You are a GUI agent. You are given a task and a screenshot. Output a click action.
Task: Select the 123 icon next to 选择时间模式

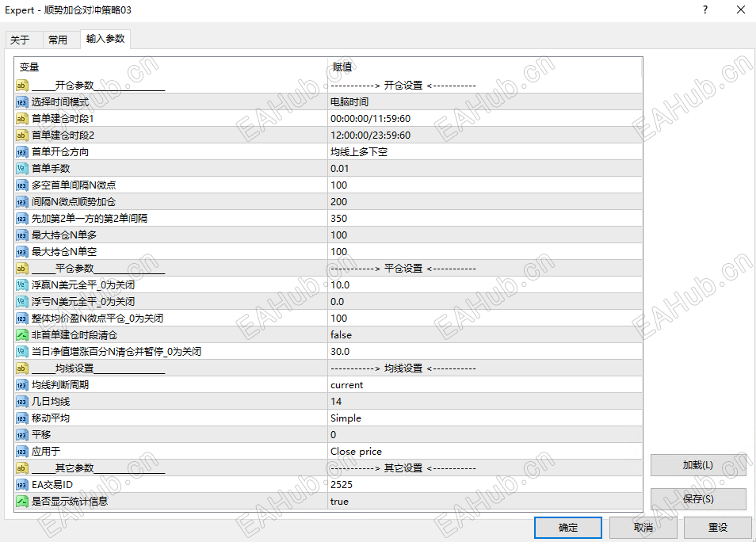click(x=21, y=101)
